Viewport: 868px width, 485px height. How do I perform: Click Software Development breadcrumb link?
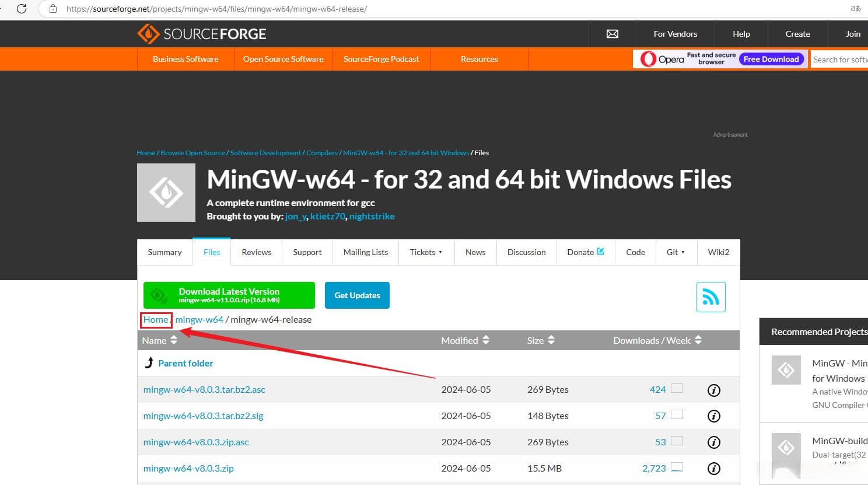(x=265, y=153)
